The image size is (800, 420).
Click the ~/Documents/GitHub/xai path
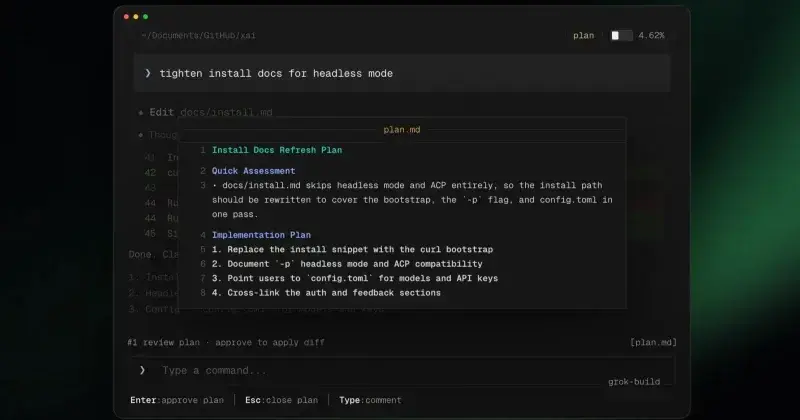(198, 35)
